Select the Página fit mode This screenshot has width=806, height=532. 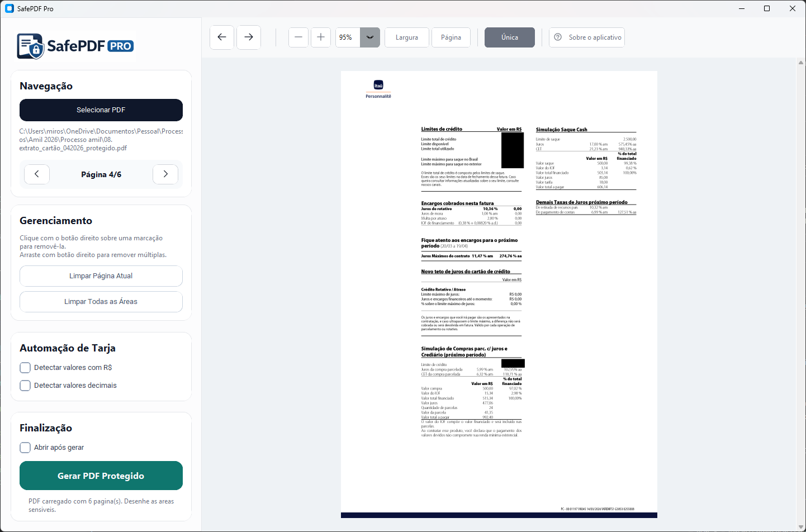(x=451, y=37)
